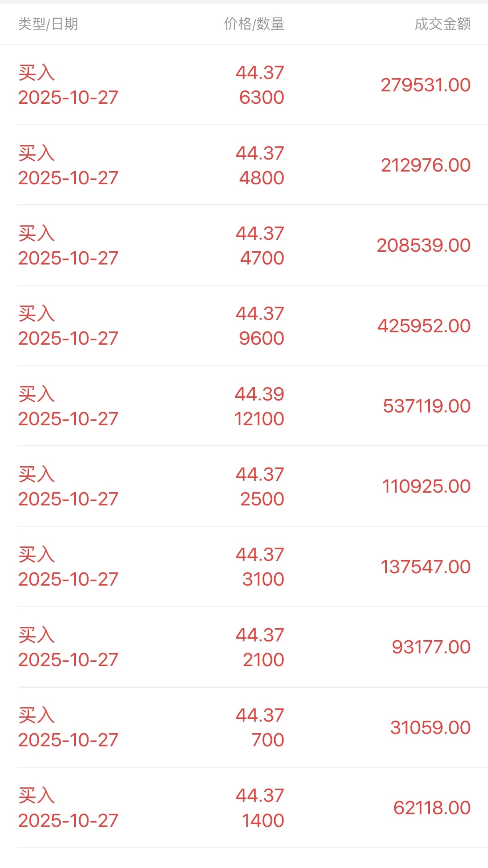Open the 9600 shares buy record
Image resolution: width=488 pixels, height=868 pixels.
coord(244,326)
